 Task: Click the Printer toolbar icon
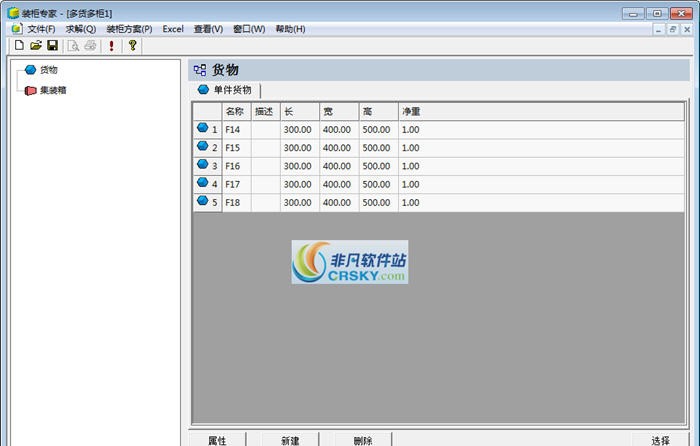tap(90, 46)
